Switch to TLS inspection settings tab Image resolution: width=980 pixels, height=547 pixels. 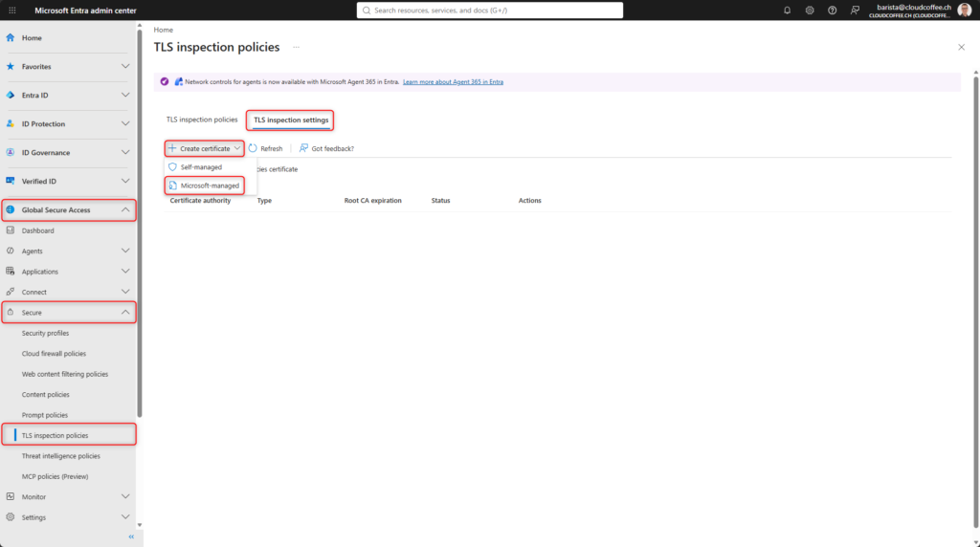(x=291, y=120)
